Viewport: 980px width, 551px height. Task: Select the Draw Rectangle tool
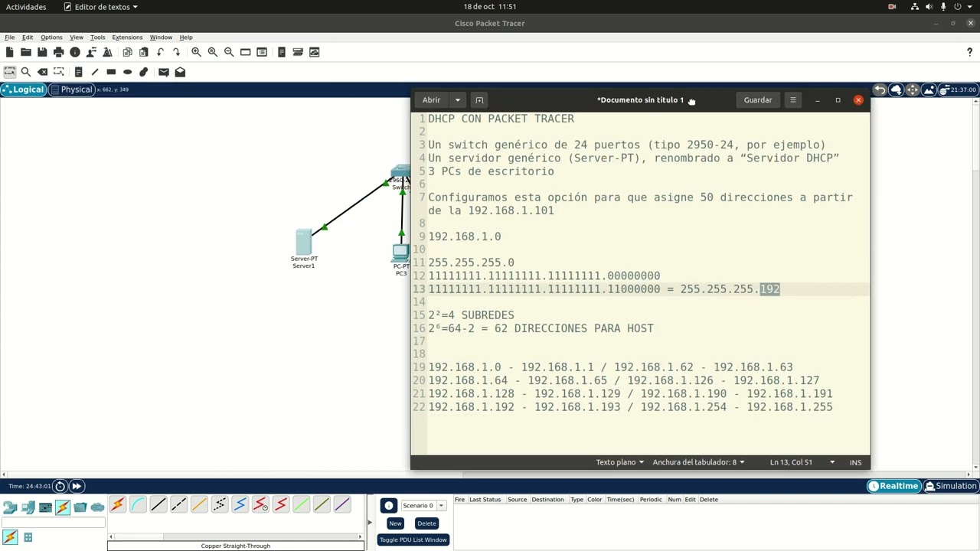coord(111,72)
